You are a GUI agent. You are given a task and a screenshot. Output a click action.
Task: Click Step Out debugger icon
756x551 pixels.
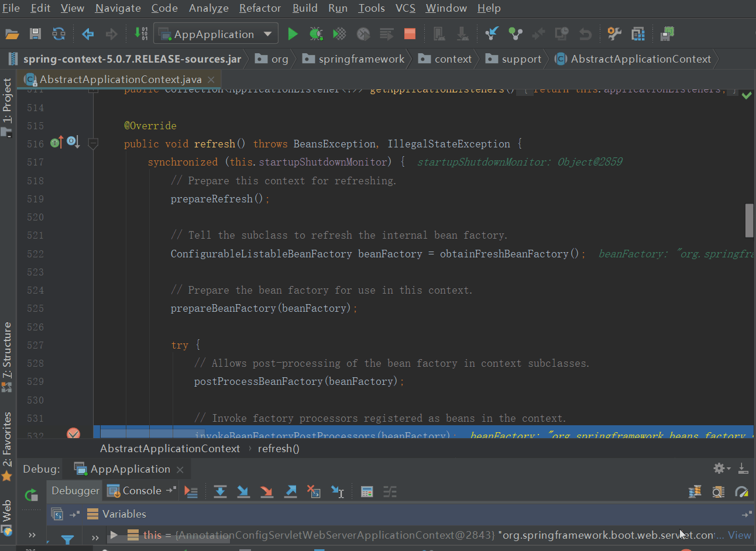pos(290,491)
